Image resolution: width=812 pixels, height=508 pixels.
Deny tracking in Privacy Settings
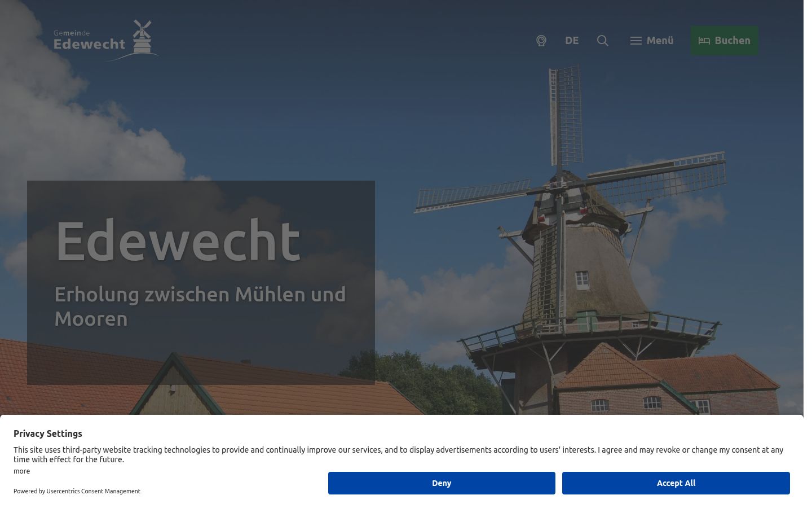(442, 483)
